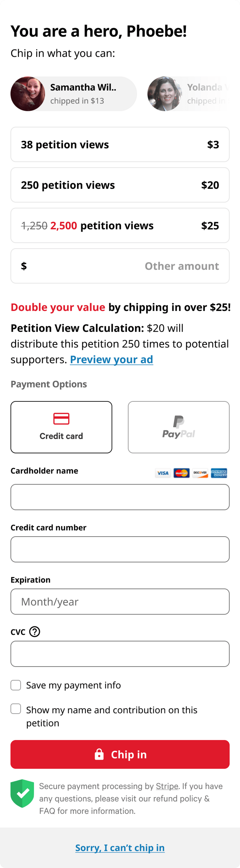
Task: Click the CVC help question mark icon
Action: pyautogui.click(x=35, y=631)
